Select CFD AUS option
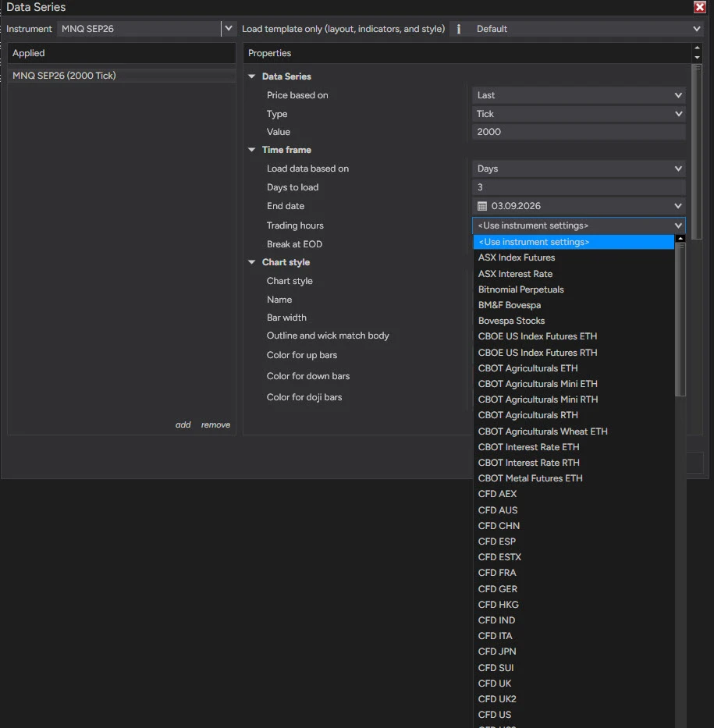 (574, 510)
